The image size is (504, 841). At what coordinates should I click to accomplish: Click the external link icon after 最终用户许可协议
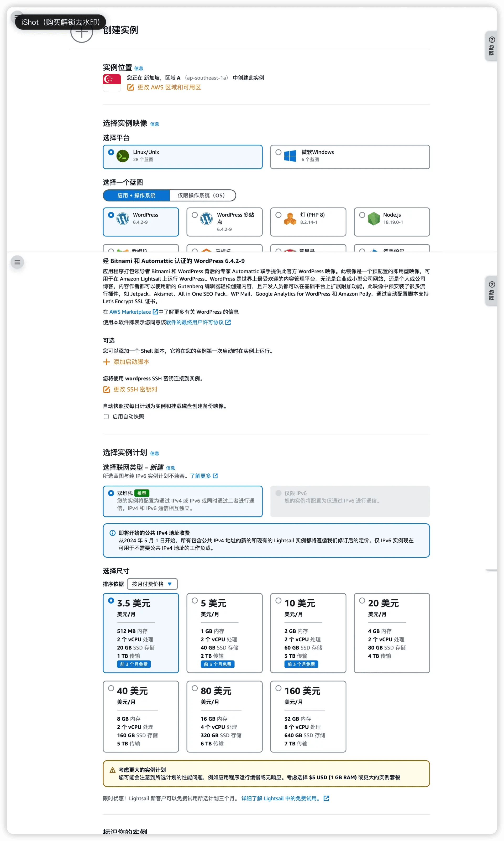point(228,322)
